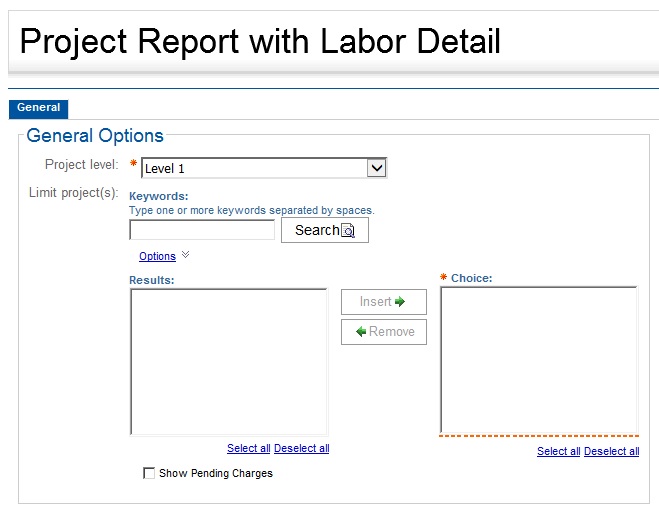Click inside the Choice list box
Image resolution: width=659 pixels, height=514 pixels.
[x=538, y=360]
